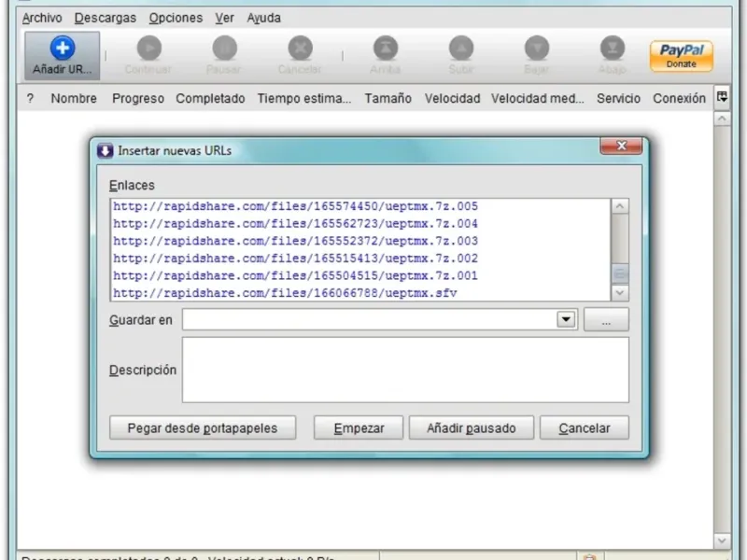The height and width of the screenshot is (560, 747).
Task: Click the browse folder '...' button
Action: (606, 320)
